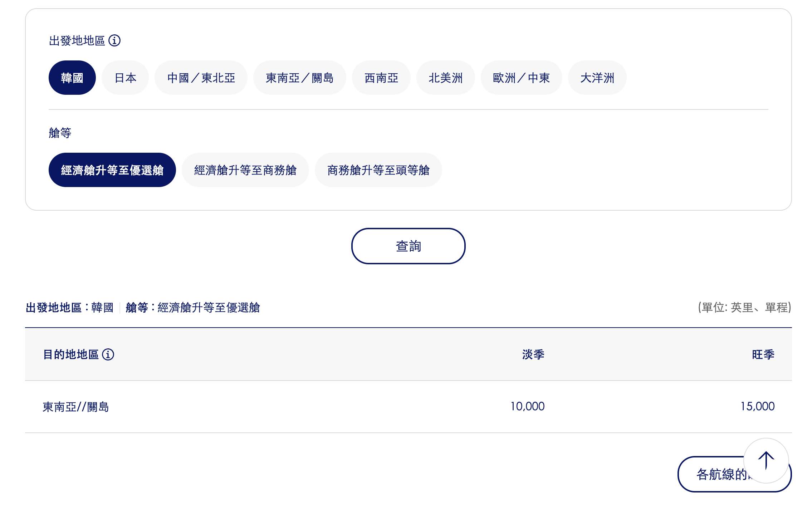
Task: Sort table by 淡季 column header
Action: click(533, 355)
